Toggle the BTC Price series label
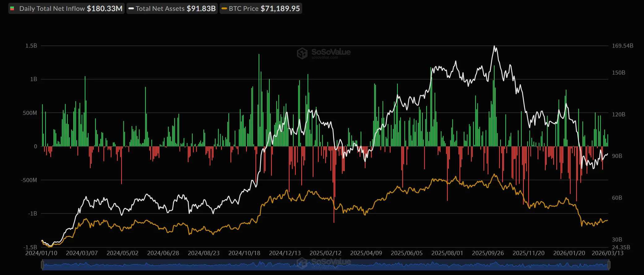 tap(243, 9)
